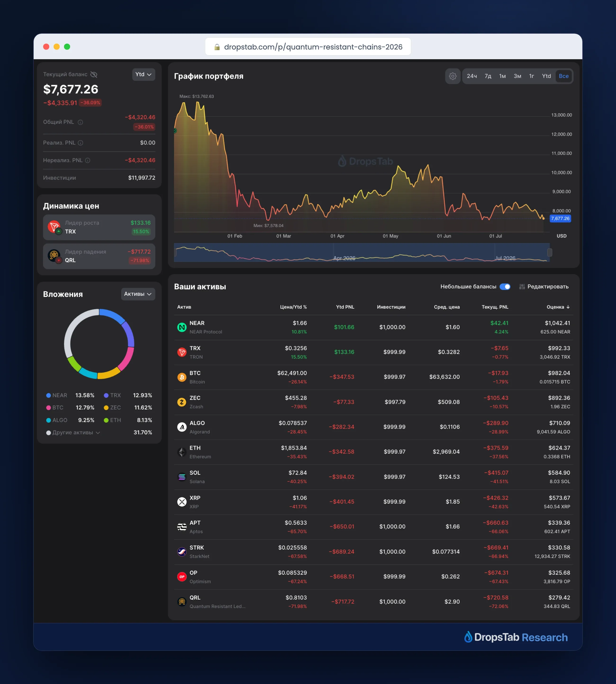The image size is (616, 684).
Task: Open the Лидер роста TRX card
Action: (x=99, y=227)
